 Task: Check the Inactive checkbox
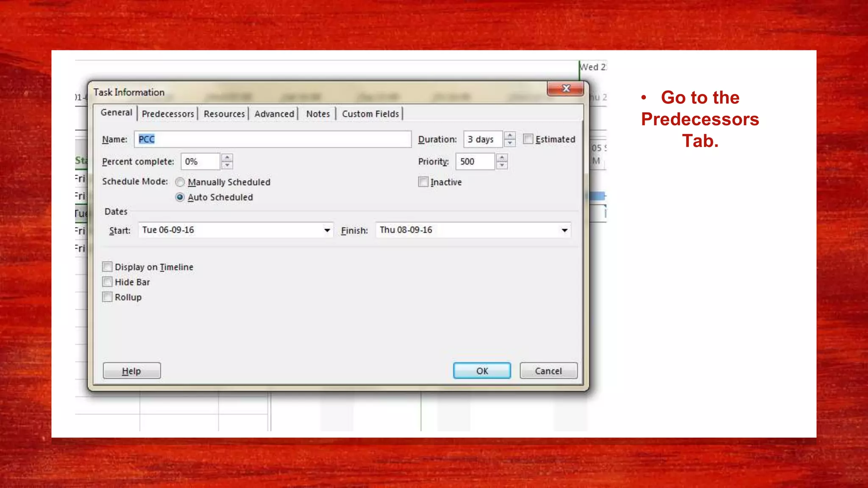[x=423, y=182]
